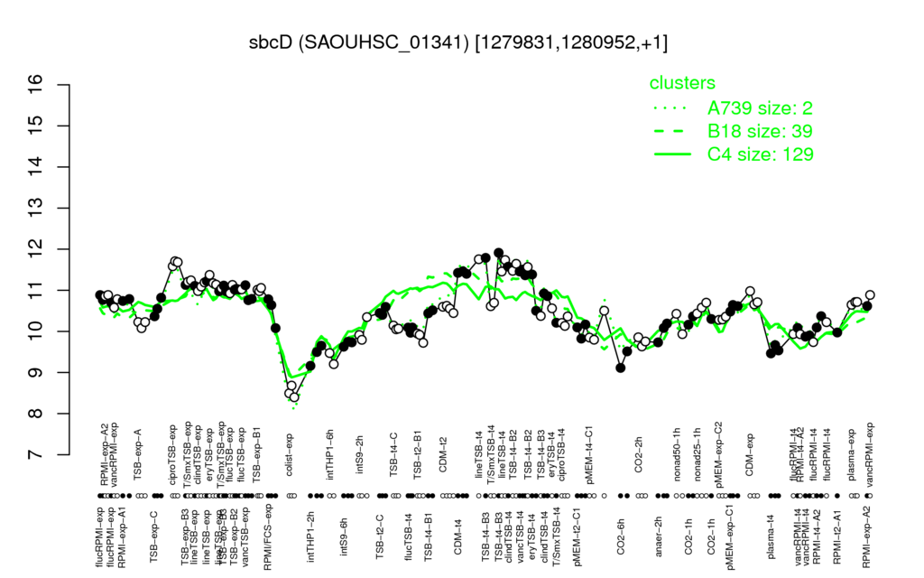Click y-axis tick label 14
The image size is (924, 578).
[x=35, y=167]
